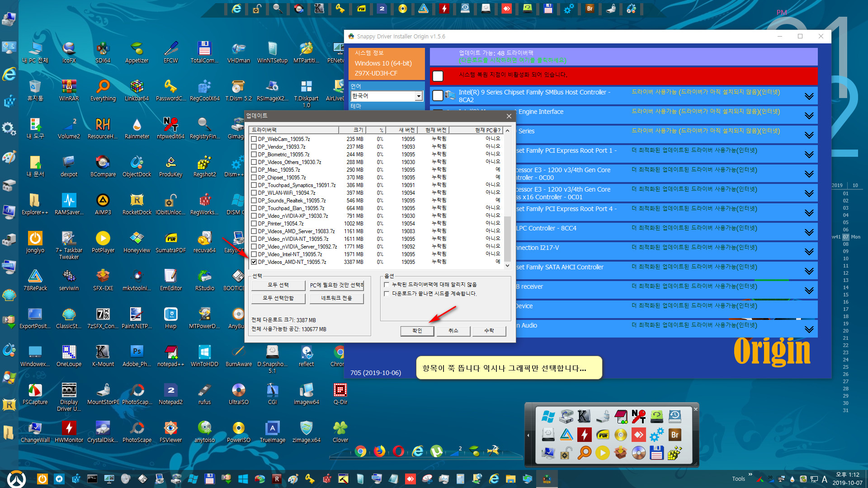Screen dimensions: 868x488
Task: Check the DP_Printer_19054.7z driver pack
Action: point(254,224)
